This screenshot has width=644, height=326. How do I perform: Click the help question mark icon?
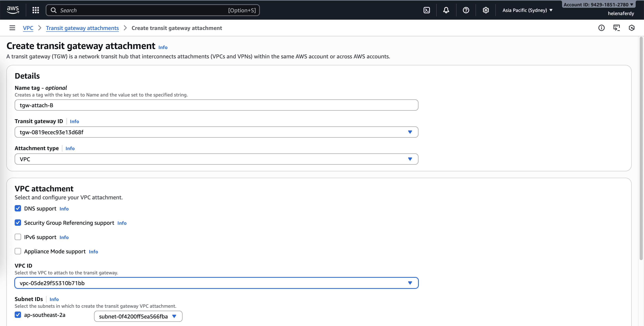(x=466, y=10)
